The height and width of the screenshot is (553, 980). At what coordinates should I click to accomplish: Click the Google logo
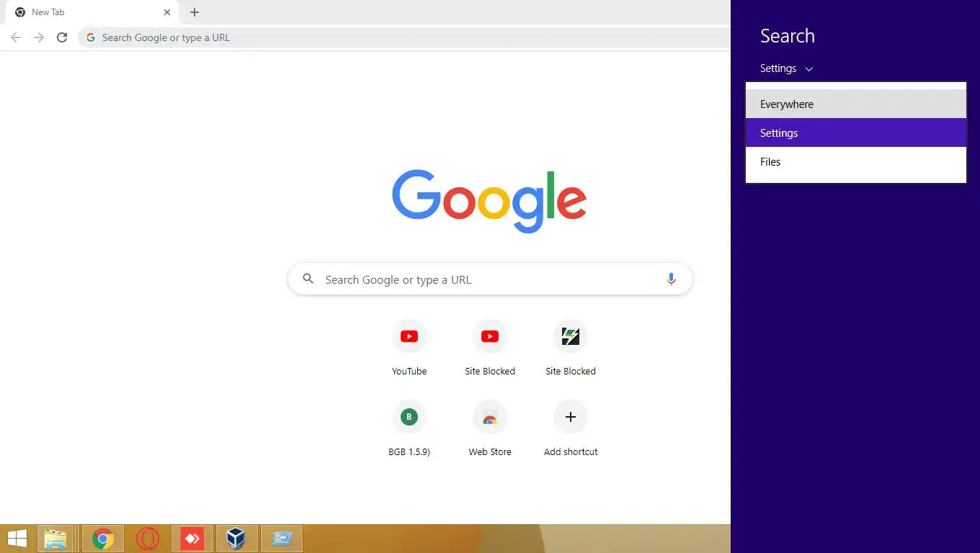pyautogui.click(x=489, y=200)
